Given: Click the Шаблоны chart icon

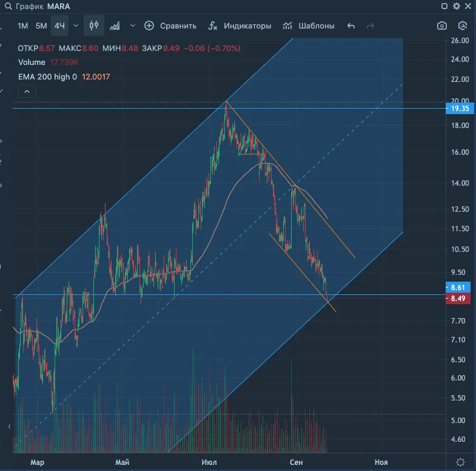Looking at the screenshot, I should (x=287, y=26).
